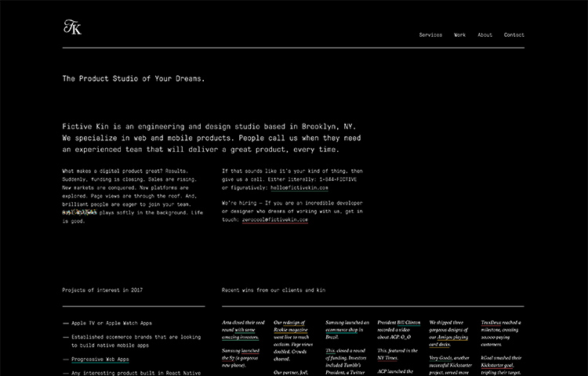
Task: Open the 'redesign of Rookie magazine' link
Action: click(x=294, y=326)
